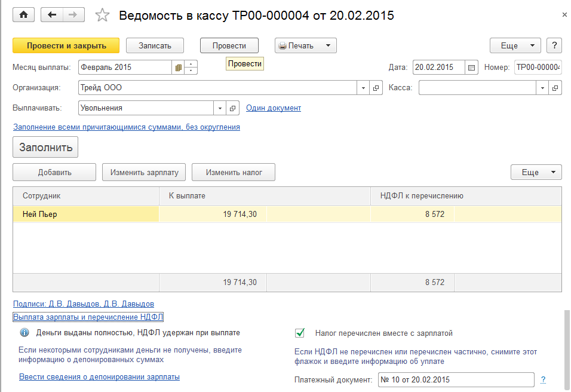This screenshot has height=392, width=571.
Task: Click the help question mark button
Action: click(x=555, y=45)
